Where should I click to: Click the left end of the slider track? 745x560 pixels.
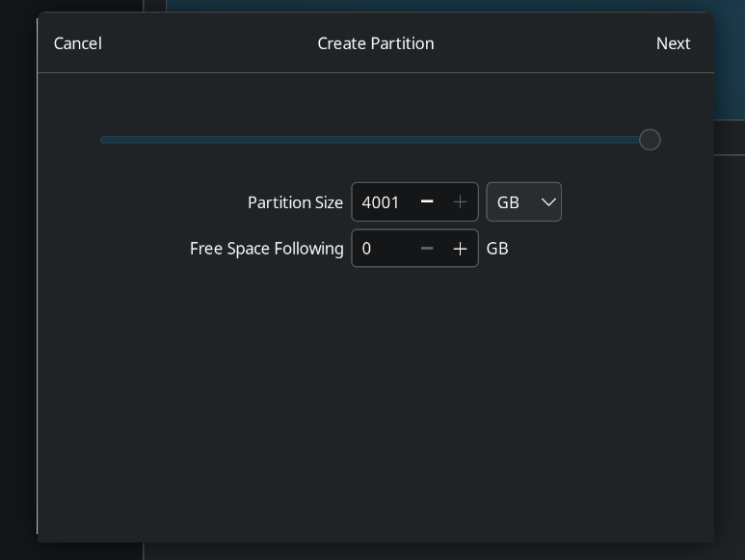click(104, 140)
